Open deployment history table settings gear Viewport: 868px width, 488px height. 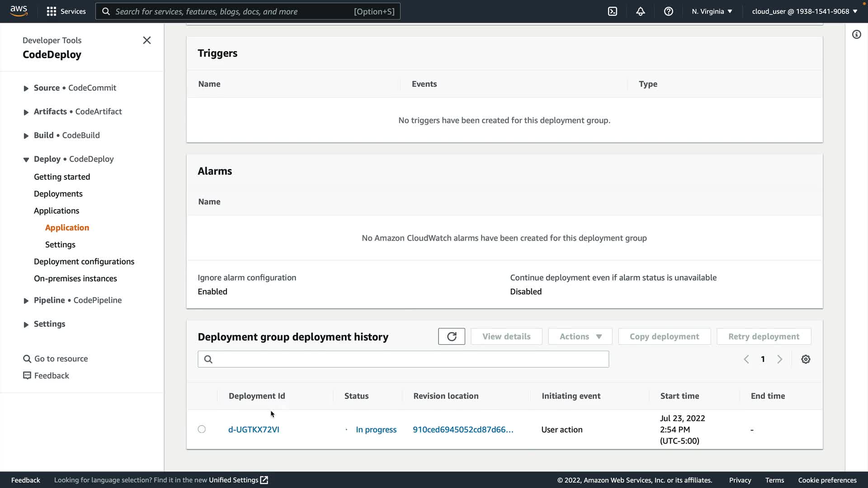coord(806,359)
